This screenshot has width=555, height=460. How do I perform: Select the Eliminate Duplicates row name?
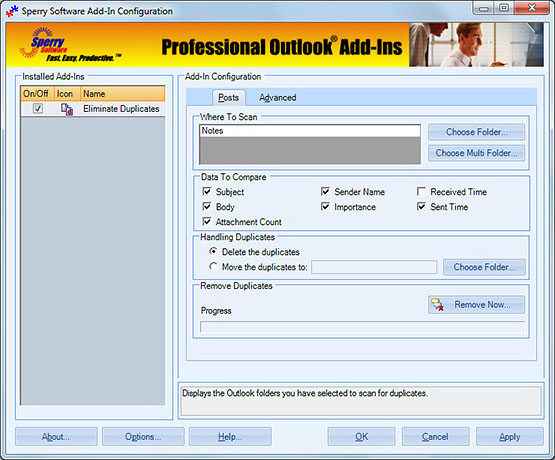pos(121,109)
